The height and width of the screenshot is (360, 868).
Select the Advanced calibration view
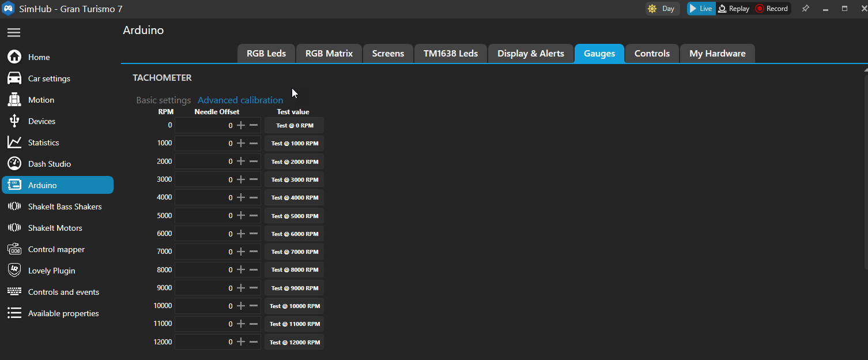coord(240,100)
